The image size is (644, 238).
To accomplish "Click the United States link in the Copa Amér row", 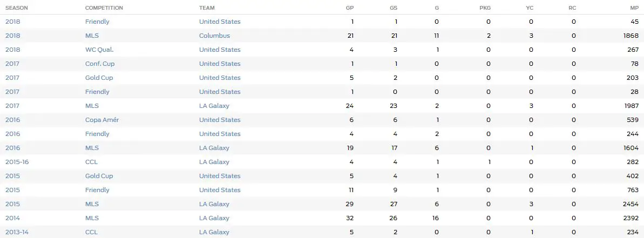I will 220,120.
